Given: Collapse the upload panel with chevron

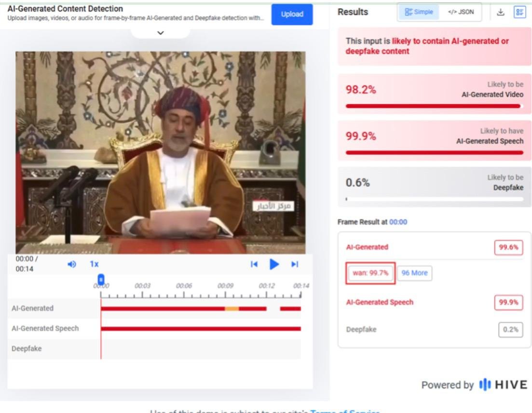Looking at the screenshot, I should (x=161, y=33).
